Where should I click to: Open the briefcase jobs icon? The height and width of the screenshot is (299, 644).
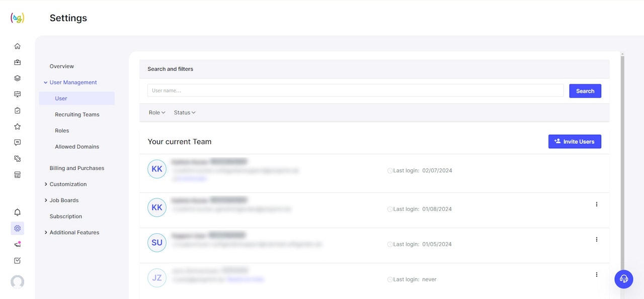tap(18, 62)
